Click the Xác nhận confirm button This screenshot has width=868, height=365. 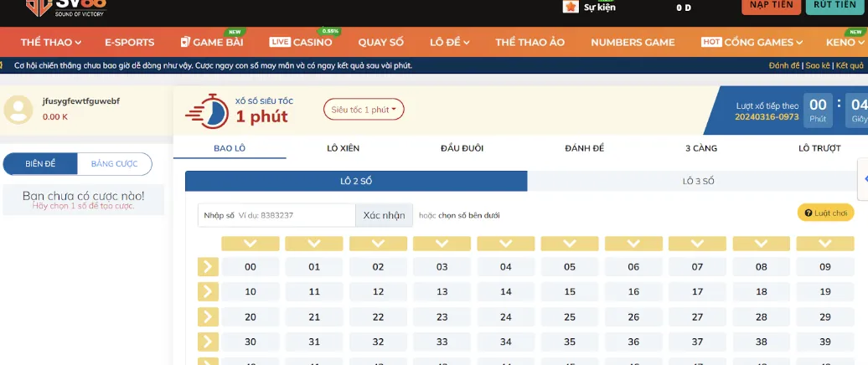[384, 215]
